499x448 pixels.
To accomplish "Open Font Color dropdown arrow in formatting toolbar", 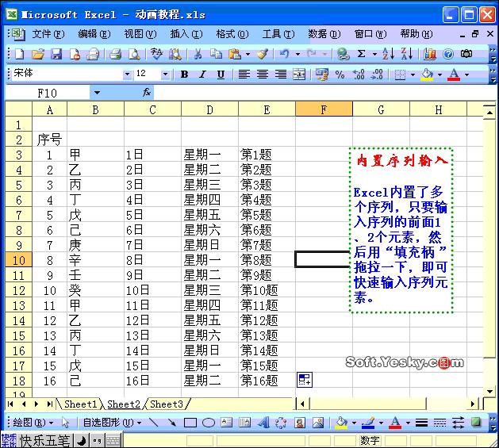I will point(466,75).
